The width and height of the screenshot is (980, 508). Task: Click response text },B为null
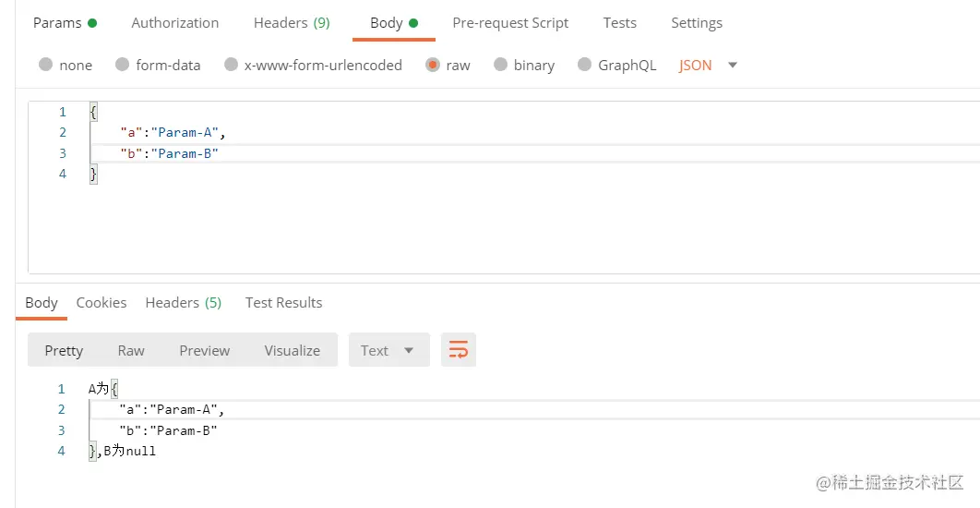(123, 451)
